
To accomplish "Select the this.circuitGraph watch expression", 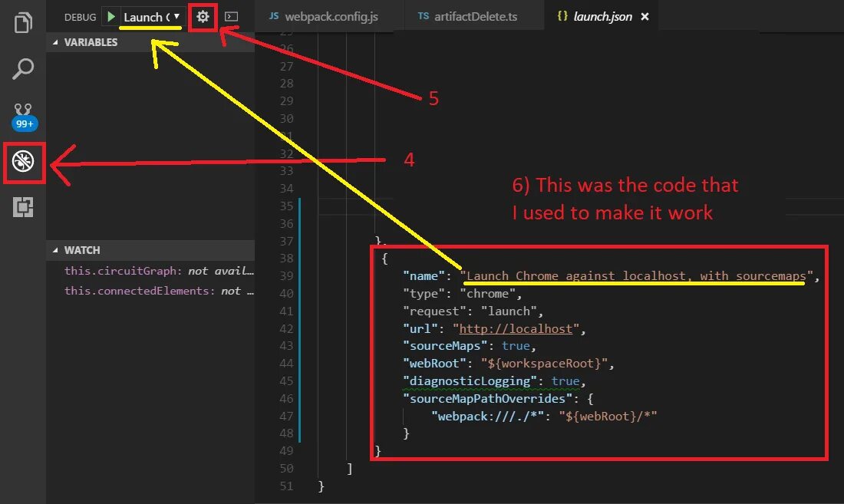I will click(x=138, y=271).
